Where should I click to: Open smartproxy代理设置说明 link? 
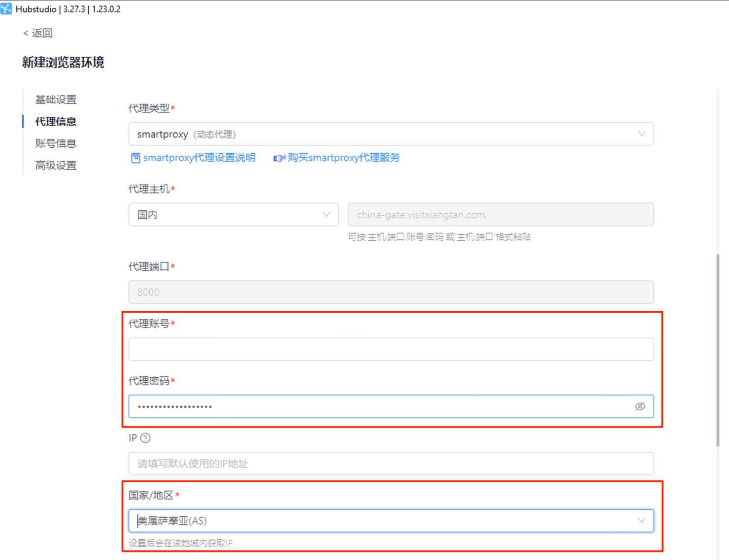click(199, 158)
